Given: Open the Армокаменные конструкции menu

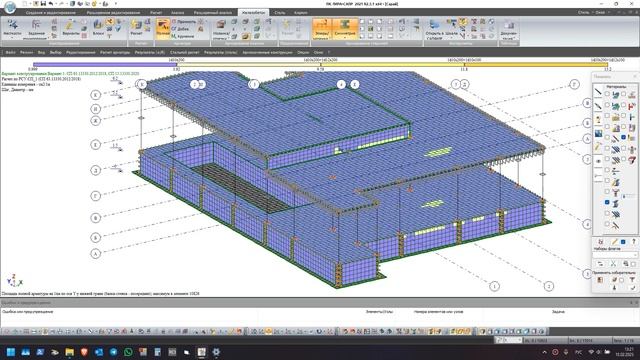Looking at the screenshot, I should 267,52.
